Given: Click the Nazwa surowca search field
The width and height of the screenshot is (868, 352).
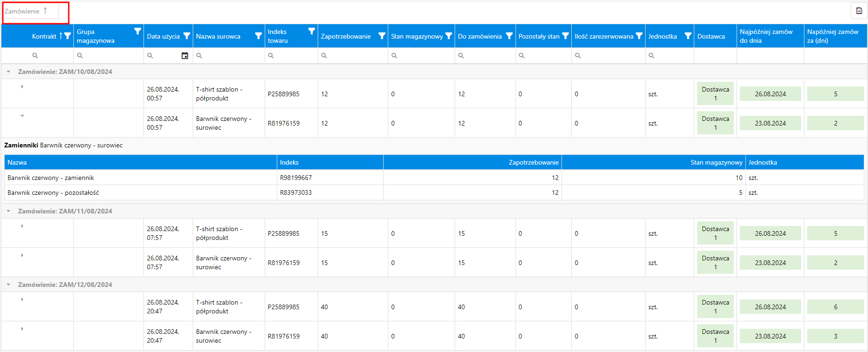Looking at the screenshot, I should [228, 55].
